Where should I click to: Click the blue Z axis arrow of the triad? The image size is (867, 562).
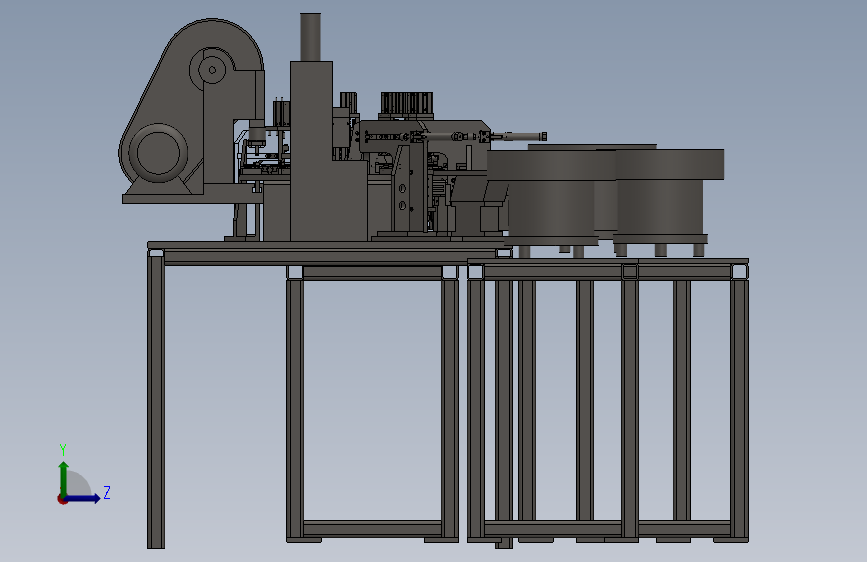click(83, 498)
